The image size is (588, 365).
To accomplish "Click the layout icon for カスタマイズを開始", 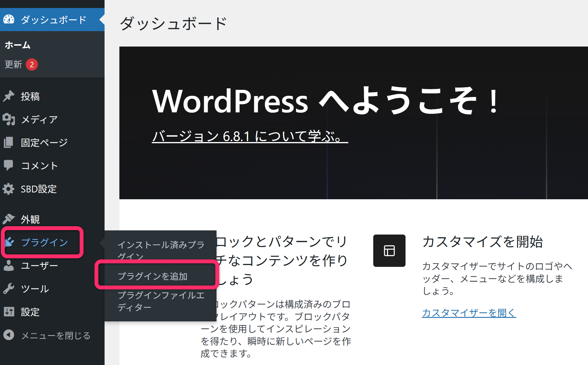I will pyautogui.click(x=389, y=251).
